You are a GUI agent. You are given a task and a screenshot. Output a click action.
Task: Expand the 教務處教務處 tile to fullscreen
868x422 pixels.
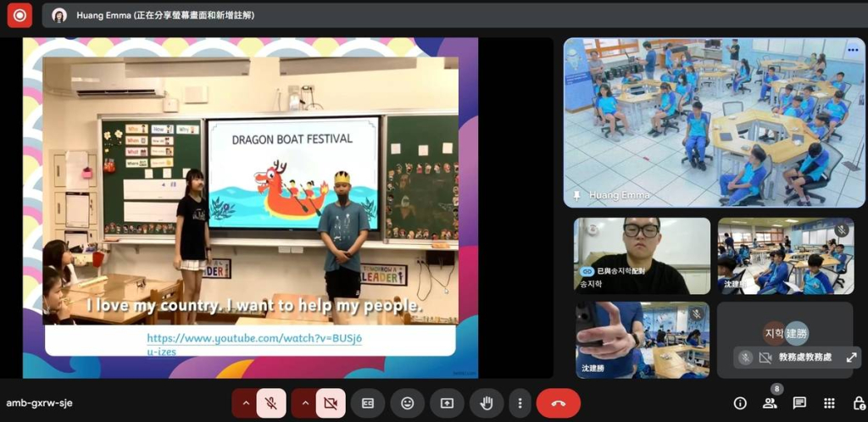[x=851, y=358]
